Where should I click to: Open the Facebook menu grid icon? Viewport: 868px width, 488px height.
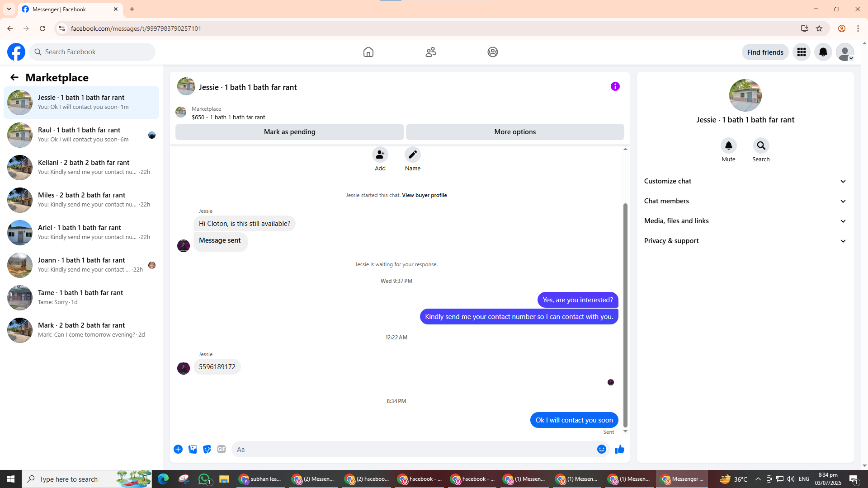point(801,52)
